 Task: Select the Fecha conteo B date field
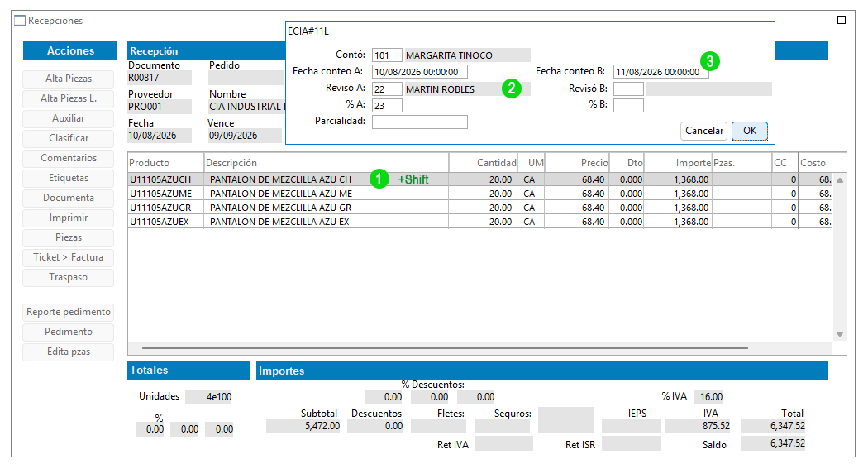[x=661, y=72]
